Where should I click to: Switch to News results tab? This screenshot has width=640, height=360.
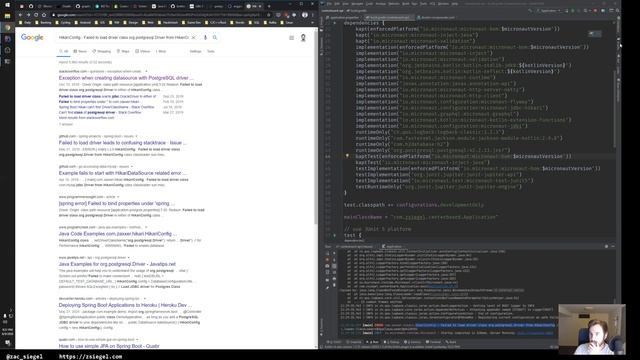(x=80, y=51)
